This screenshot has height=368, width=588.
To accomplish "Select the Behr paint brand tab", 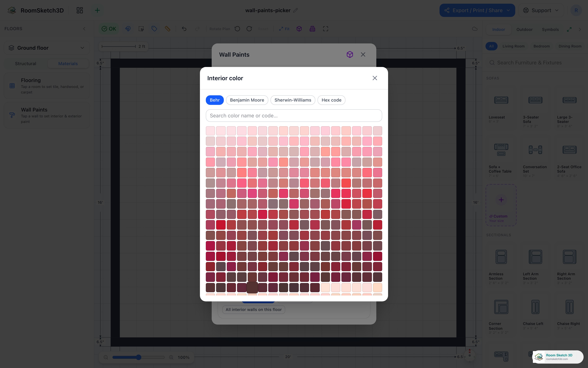I will (215, 100).
